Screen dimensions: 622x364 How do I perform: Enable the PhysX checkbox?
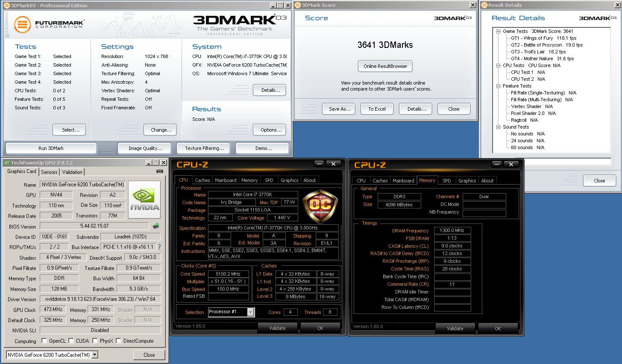pos(95,341)
